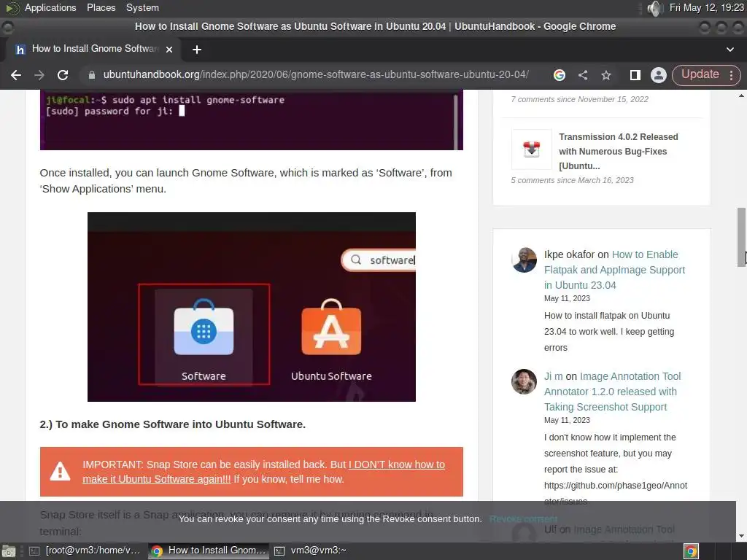The image size is (747, 560).
Task: Click the I DON'T know how to link
Action: [264, 472]
